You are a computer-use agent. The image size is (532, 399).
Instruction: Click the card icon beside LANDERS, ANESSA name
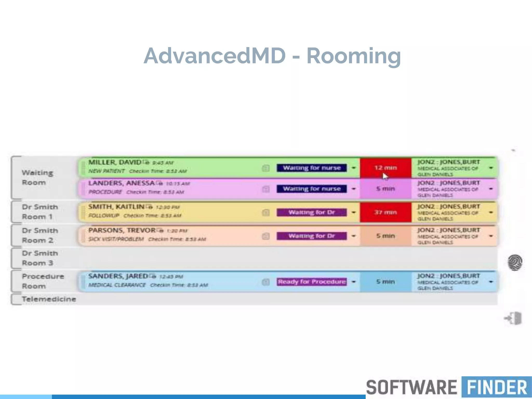coord(159,183)
